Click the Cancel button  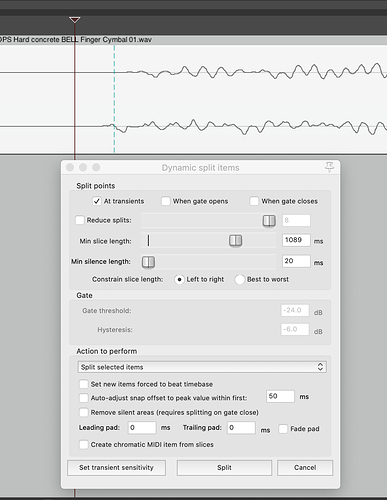305,468
